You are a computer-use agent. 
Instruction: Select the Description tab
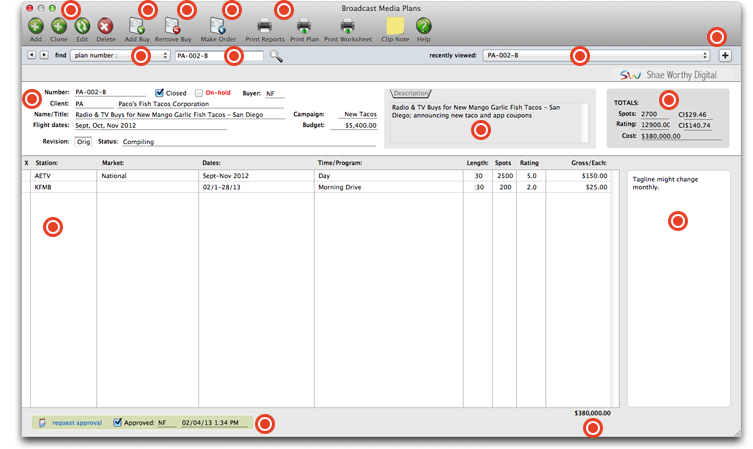pyautogui.click(x=410, y=93)
